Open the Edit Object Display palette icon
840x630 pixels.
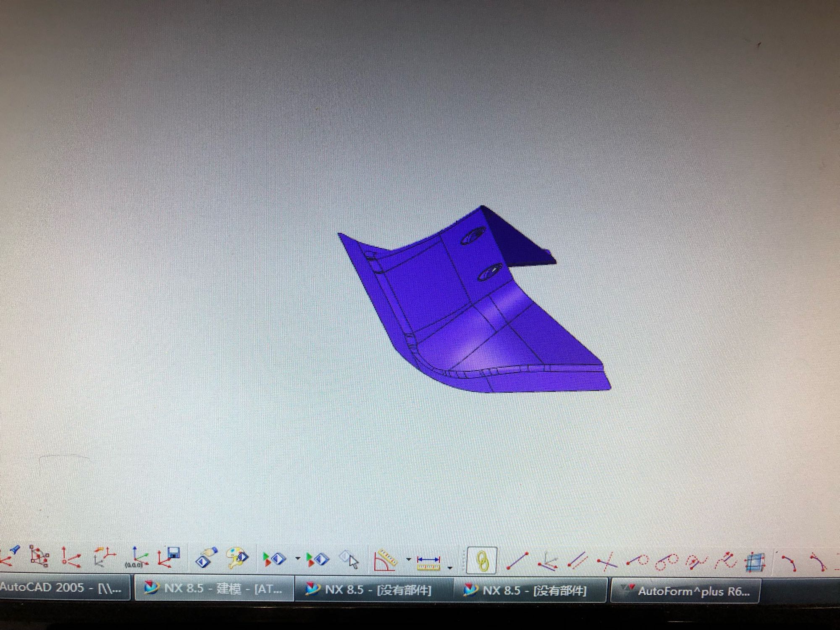[237, 558]
